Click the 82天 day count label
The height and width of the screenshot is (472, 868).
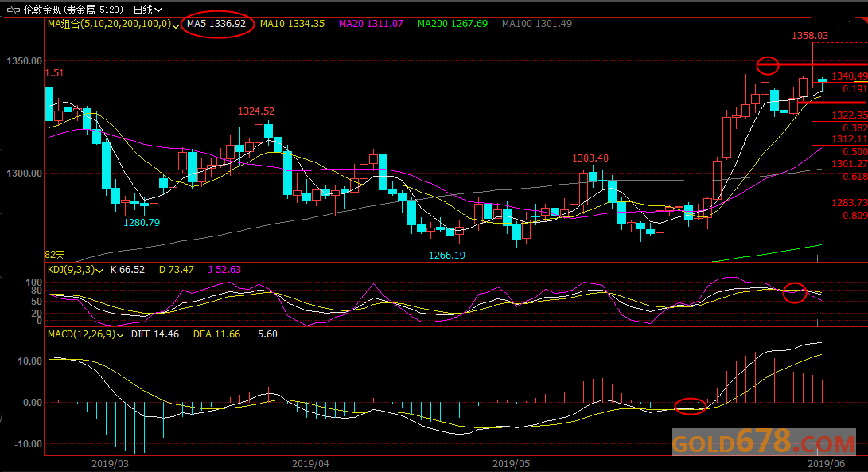(x=55, y=256)
